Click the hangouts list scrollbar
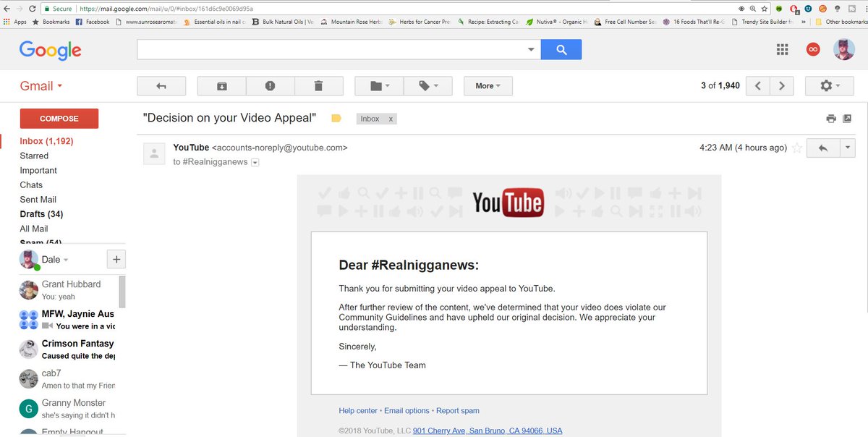This screenshot has width=868, height=437. click(122, 292)
